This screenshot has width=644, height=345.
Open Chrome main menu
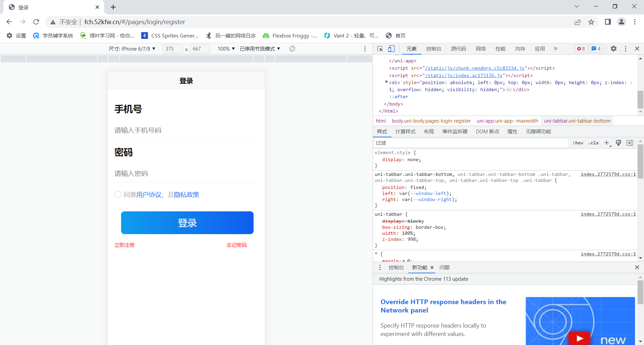pos(635,22)
